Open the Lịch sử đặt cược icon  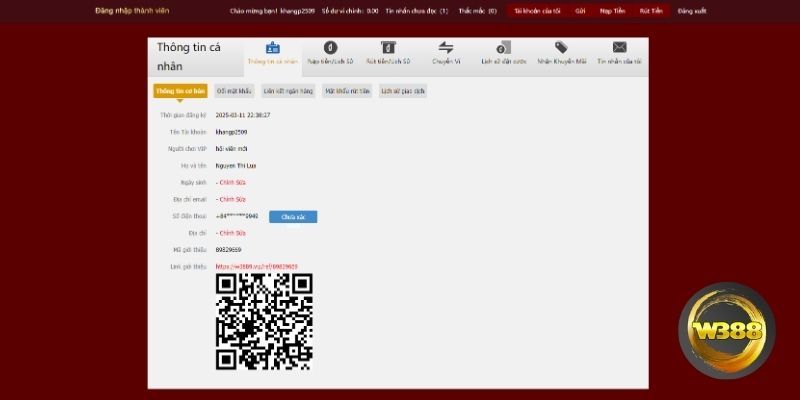point(504,47)
